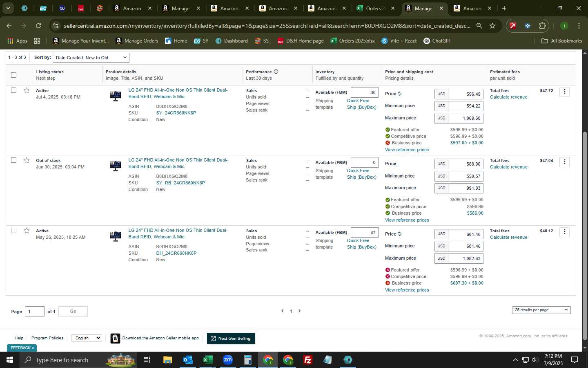Click Calculate revenue for the $47.72 fees listing
Viewport: 588px width, 368px height.
tap(508, 97)
